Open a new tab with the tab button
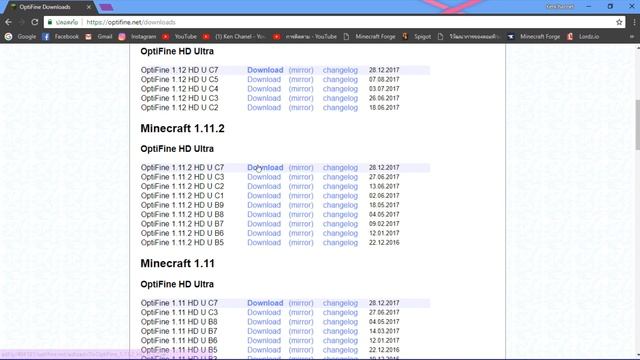 tap(106, 7)
